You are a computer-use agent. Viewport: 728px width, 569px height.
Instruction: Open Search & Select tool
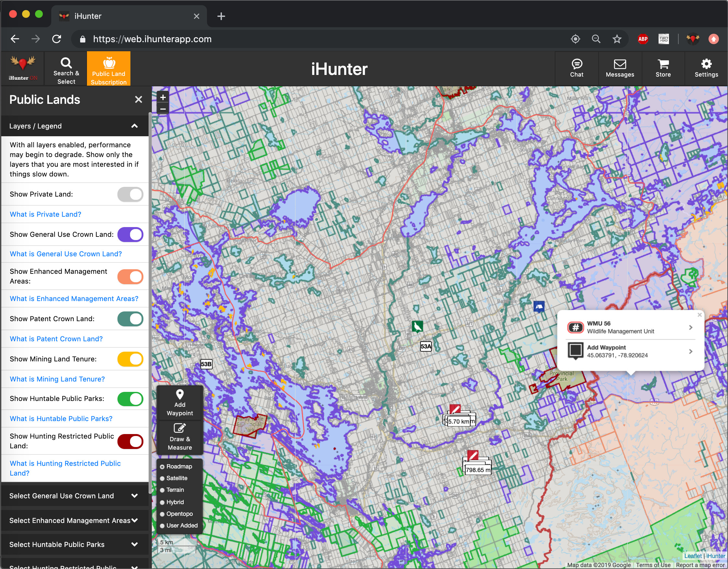pyautogui.click(x=66, y=69)
